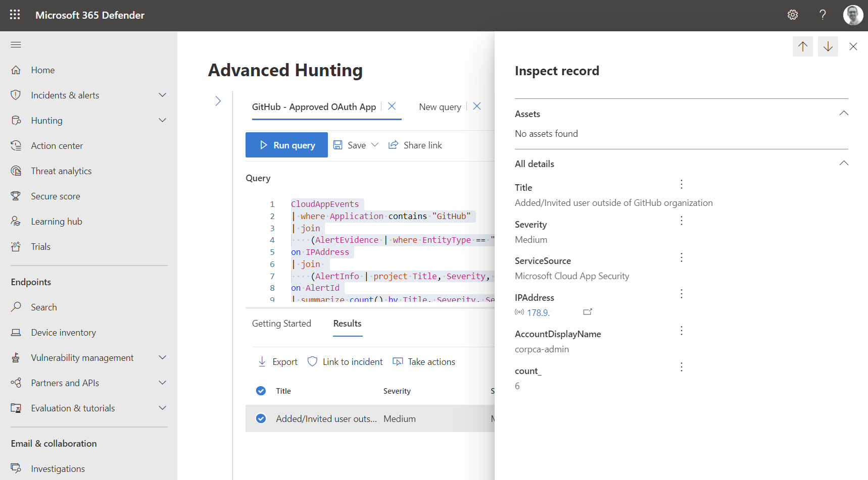The width and height of the screenshot is (868, 480).
Task: Select the Added/Invited user outs... result cell
Action: tap(326, 418)
